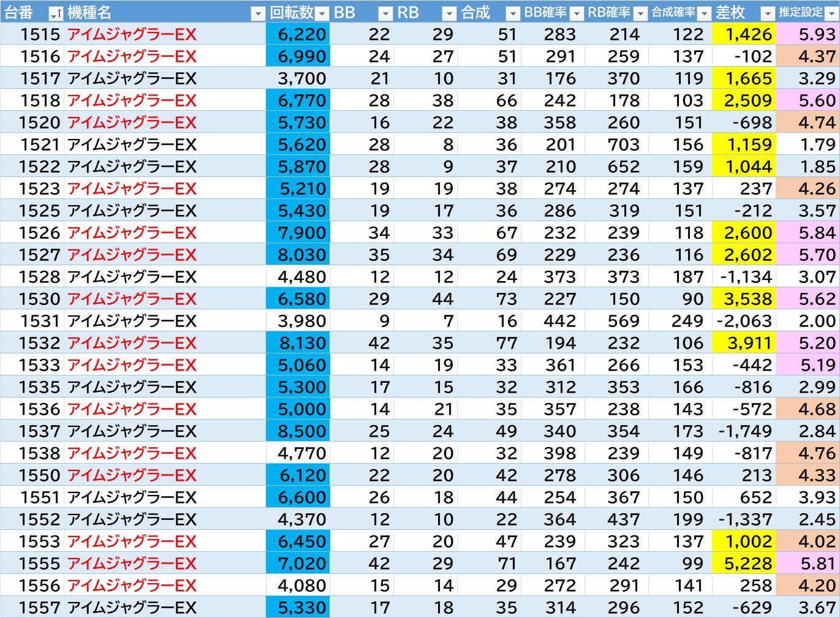840x618 pixels.
Task: Select spin count cell 6,220
Action: pos(298,34)
